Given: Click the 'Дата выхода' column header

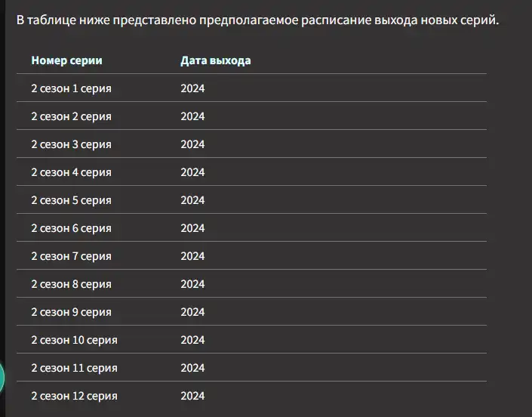Looking at the screenshot, I should (216, 60).
